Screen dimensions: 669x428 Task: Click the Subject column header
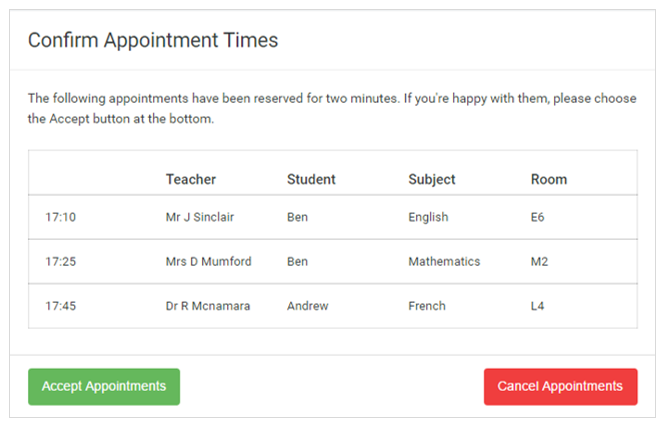432,180
